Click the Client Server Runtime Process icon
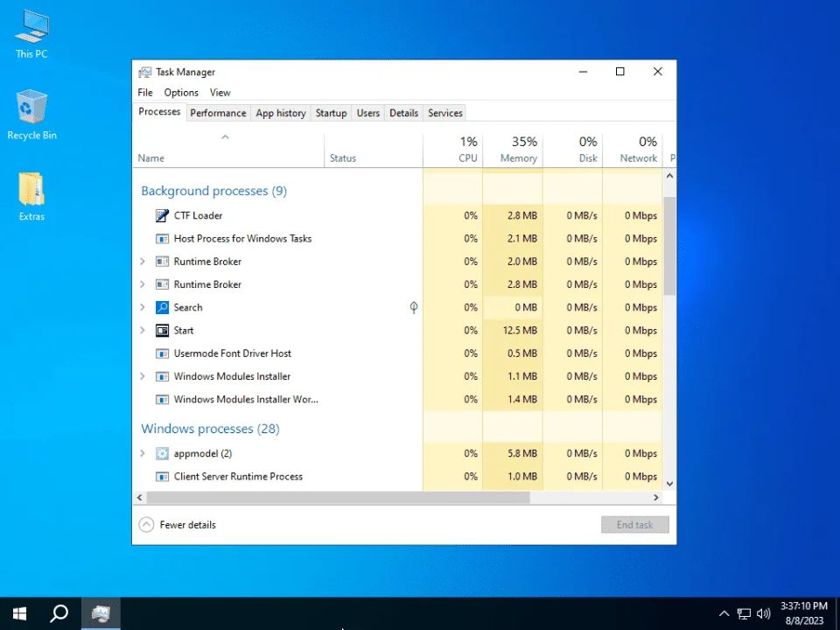Image resolution: width=840 pixels, height=630 pixels. click(162, 477)
